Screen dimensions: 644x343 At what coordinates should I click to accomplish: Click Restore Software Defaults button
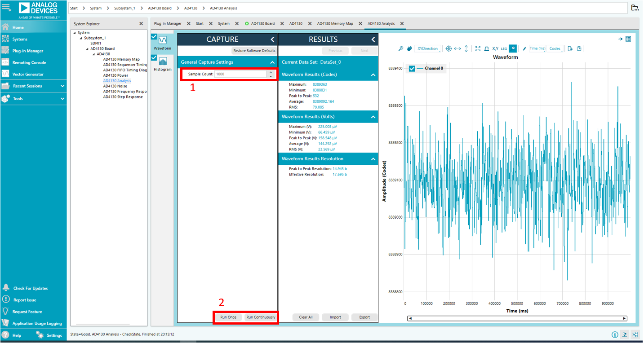coord(254,51)
